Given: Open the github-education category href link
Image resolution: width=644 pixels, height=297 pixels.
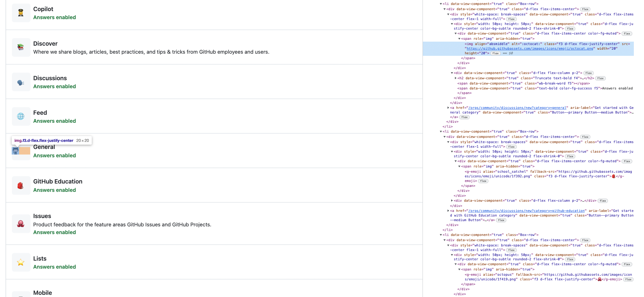Looking at the screenshot, I should 526,211.
